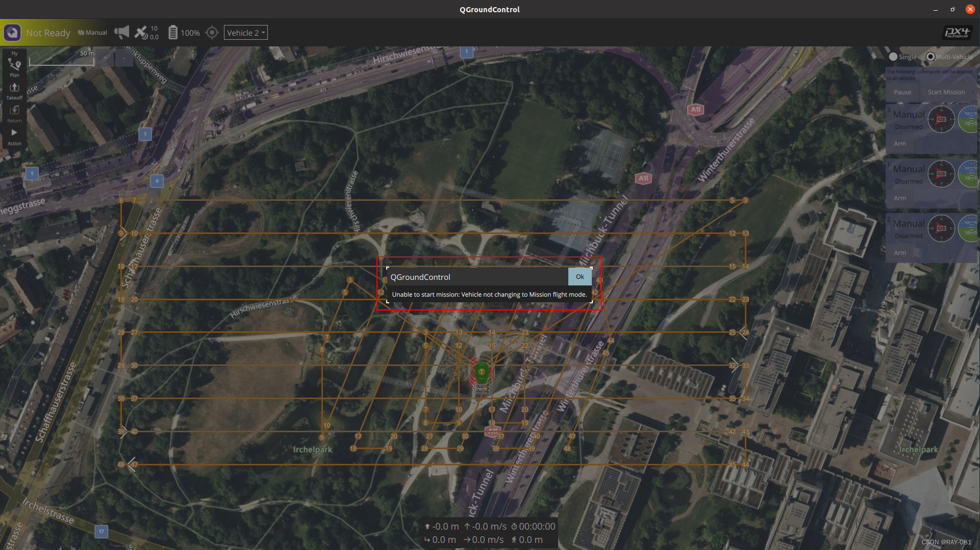
Task: Click the QGroundControl dialog title text
Action: [420, 277]
